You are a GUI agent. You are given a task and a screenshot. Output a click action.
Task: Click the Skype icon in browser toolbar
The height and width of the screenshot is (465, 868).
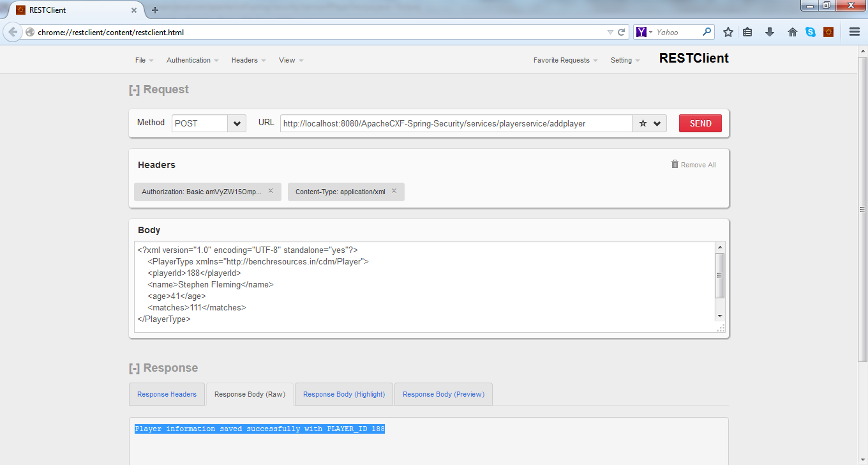[x=811, y=32]
